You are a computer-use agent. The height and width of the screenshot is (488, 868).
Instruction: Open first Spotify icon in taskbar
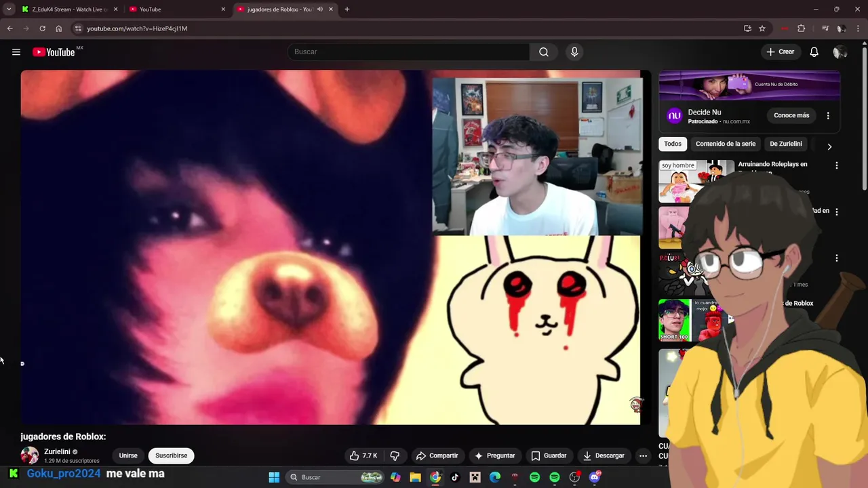coord(534,477)
